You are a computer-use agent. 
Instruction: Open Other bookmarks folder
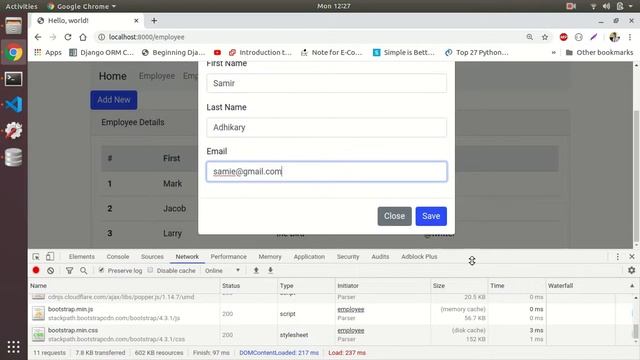pyautogui.click(x=599, y=52)
